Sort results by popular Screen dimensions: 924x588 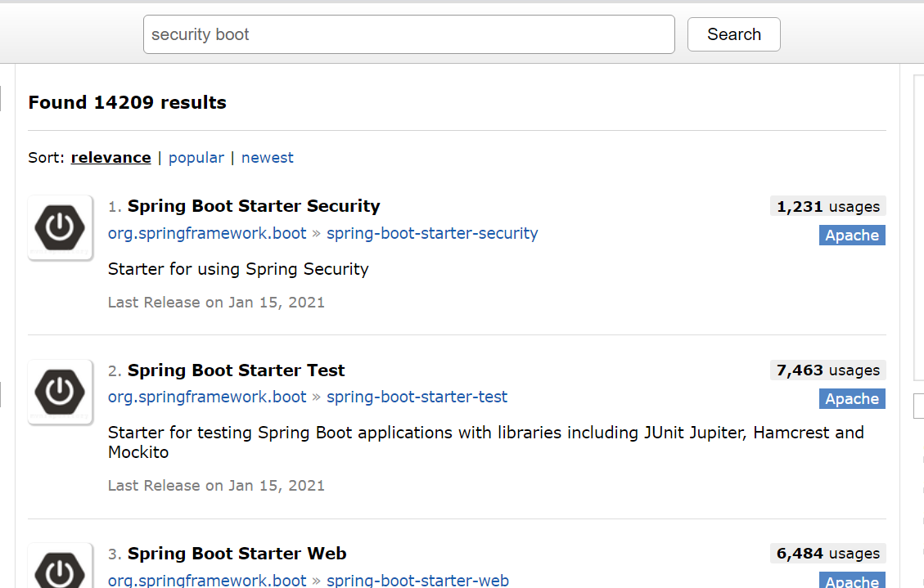[196, 158]
